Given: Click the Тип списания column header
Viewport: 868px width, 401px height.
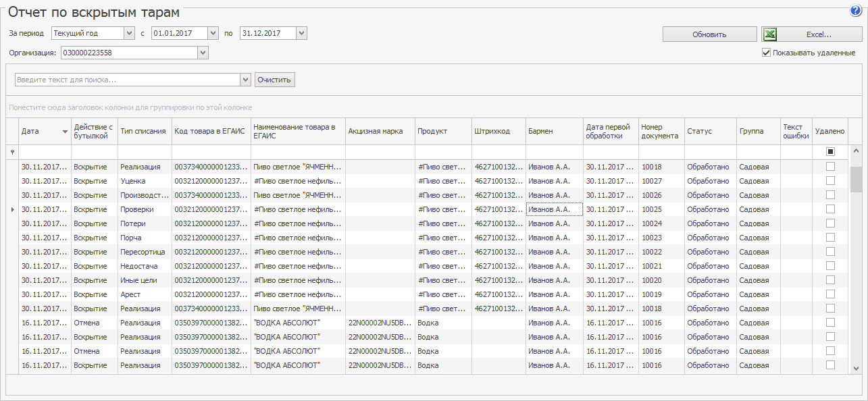Looking at the screenshot, I should (143, 132).
